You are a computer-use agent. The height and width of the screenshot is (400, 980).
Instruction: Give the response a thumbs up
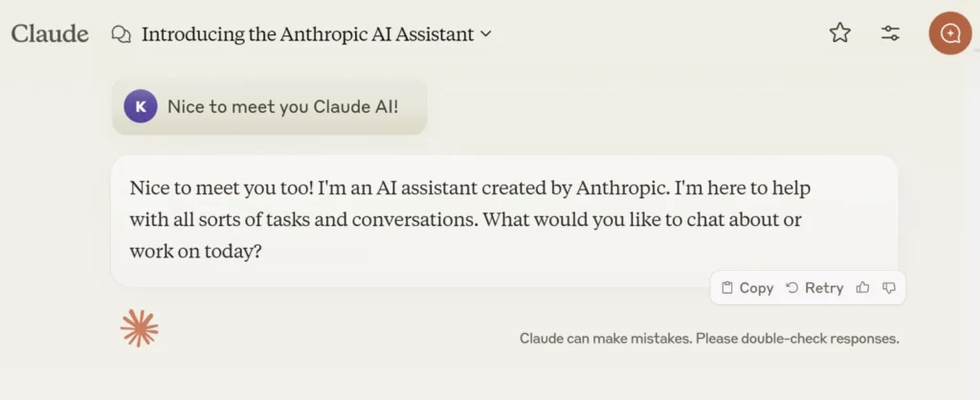click(863, 287)
